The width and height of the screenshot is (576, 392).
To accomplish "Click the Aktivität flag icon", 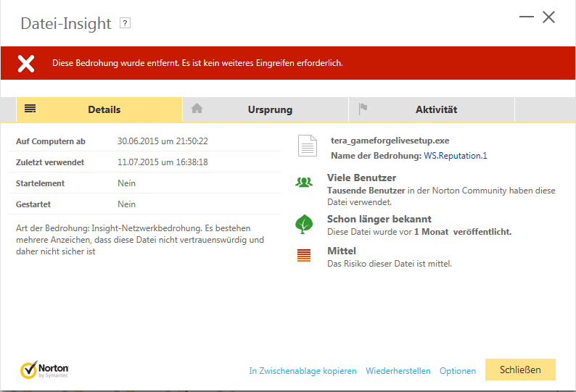I will point(363,108).
